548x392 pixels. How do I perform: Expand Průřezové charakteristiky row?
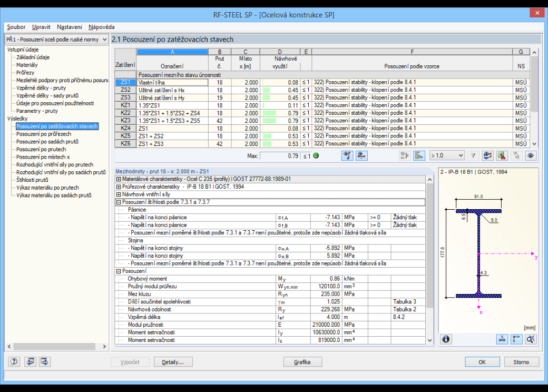pyautogui.click(x=119, y=187)
